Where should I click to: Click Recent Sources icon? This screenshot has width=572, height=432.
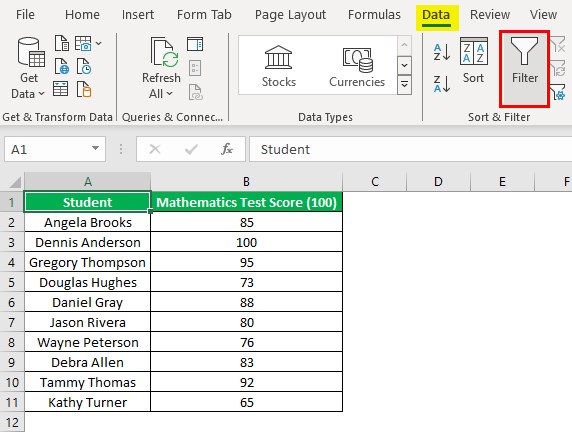click(84, 67)
